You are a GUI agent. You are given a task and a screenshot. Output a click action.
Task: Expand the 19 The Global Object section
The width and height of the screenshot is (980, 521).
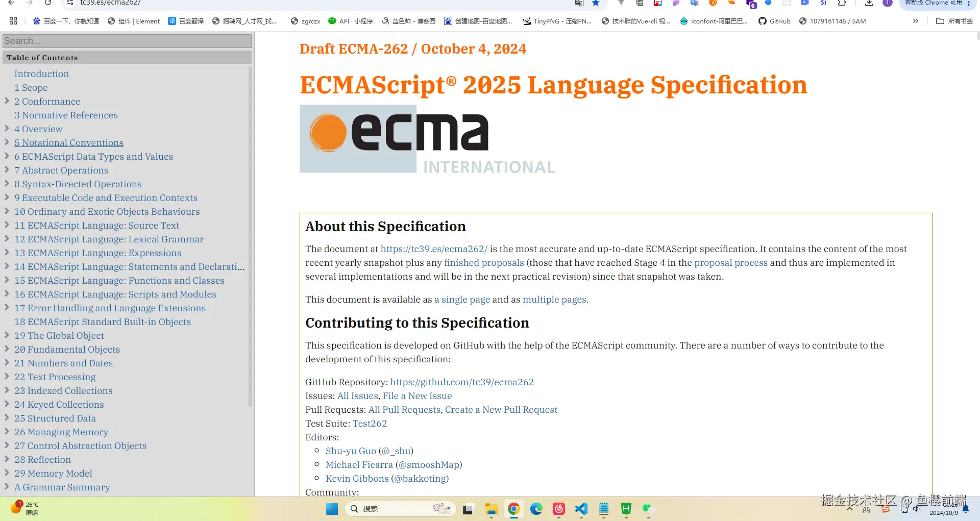coord(7,335)
